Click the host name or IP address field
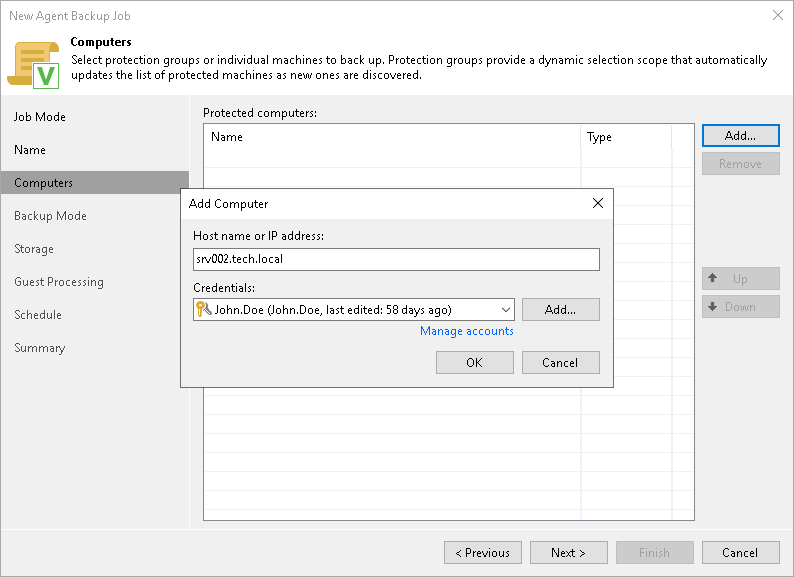 [396, 259]
